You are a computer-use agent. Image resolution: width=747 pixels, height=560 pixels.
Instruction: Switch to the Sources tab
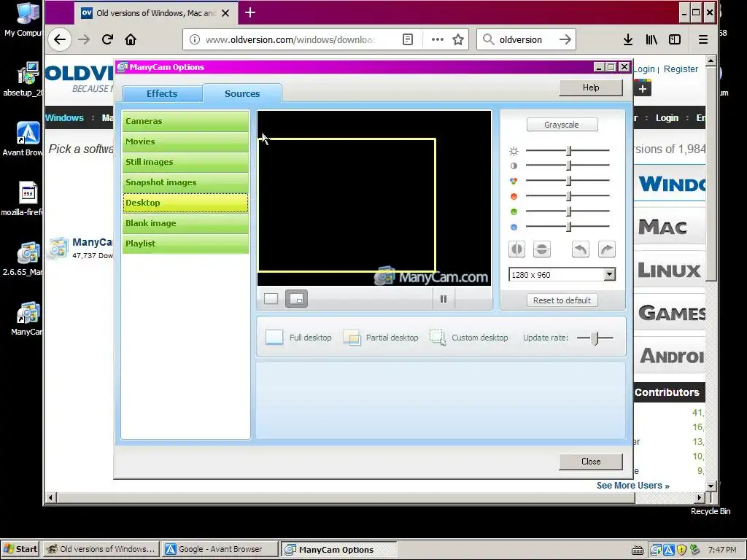pos(242,94)
